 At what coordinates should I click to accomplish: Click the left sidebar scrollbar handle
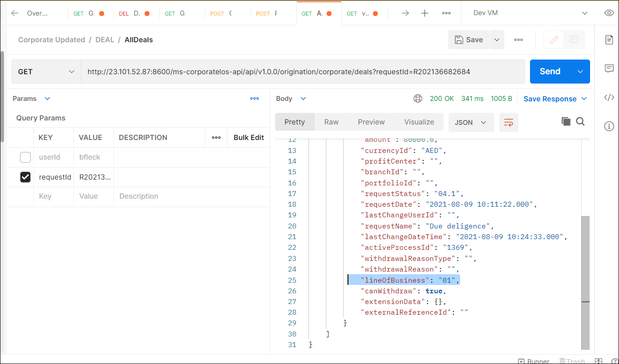coord(2,97)
